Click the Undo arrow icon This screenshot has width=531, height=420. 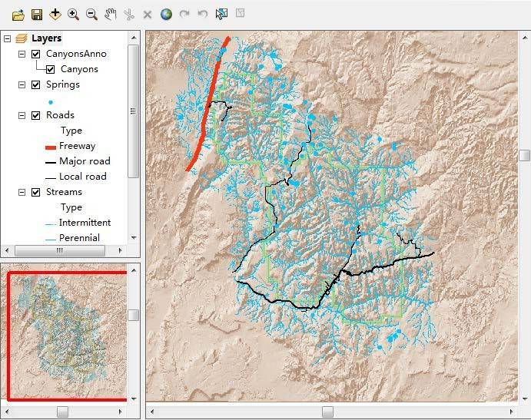click(x=203, y=15)
